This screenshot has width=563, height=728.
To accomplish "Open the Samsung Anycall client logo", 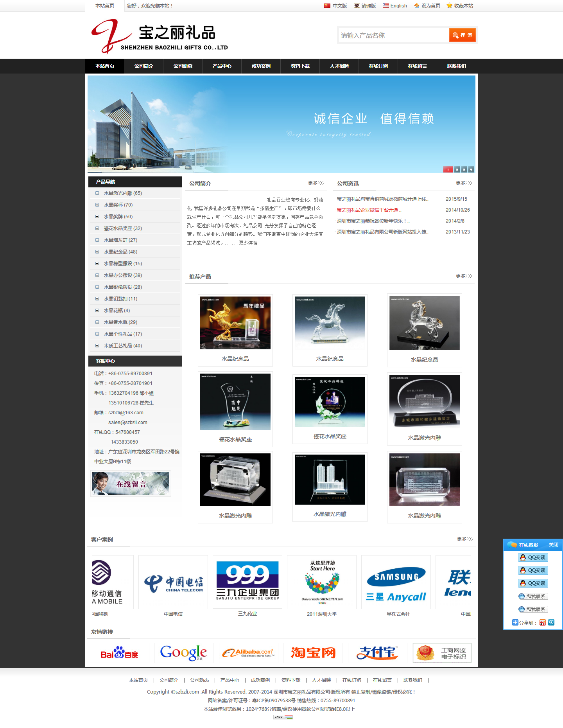I will (x=396, y=582).
